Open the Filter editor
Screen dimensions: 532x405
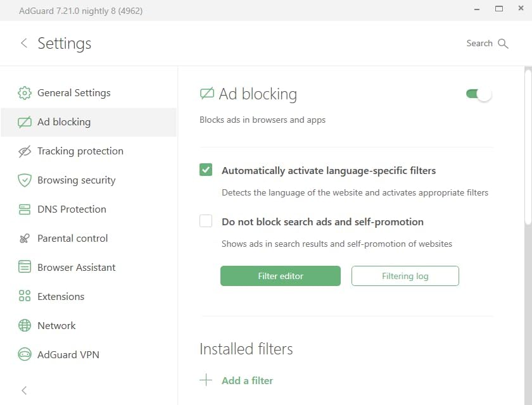(x=281, y=276)
